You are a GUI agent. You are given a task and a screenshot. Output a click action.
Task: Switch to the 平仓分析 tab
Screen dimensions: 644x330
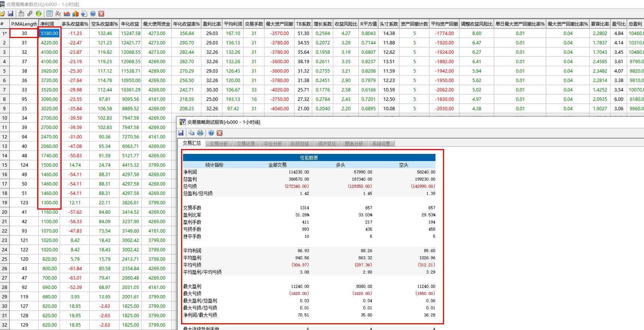[x=273, y=144]
